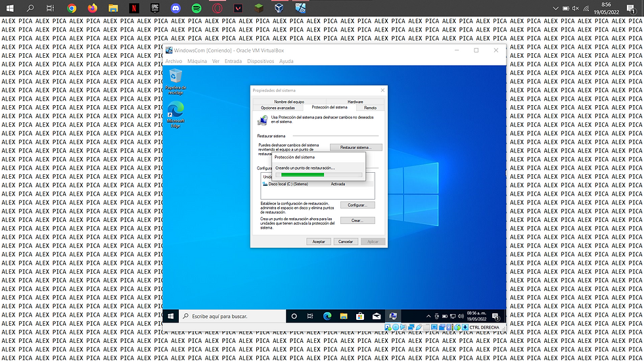
Task: Open guest action center notifications icon
Action: coord(495,316)
